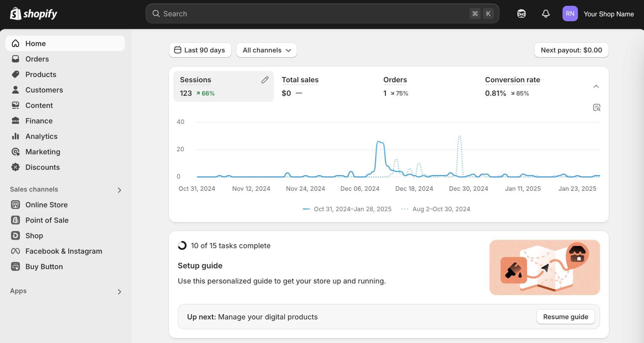Select the Total sales metric
Image resolution: width=644 pixels, height=343 pixels.
[x=325, y=86]
